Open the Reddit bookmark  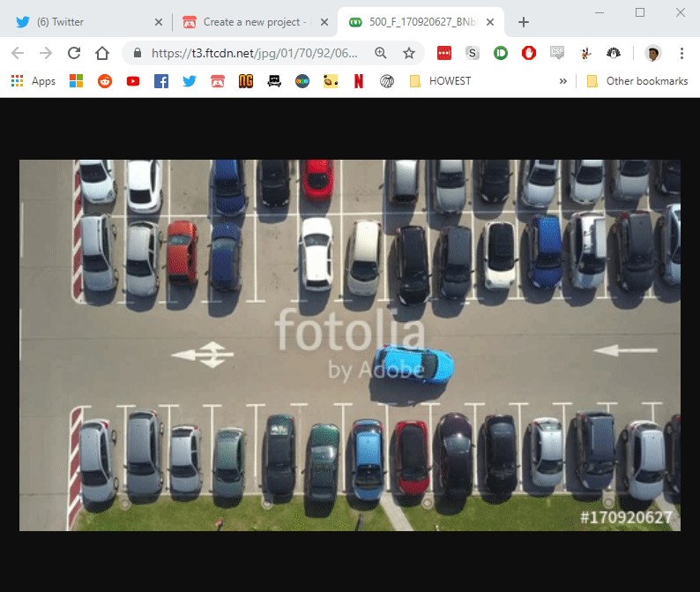tap(105, 81)
